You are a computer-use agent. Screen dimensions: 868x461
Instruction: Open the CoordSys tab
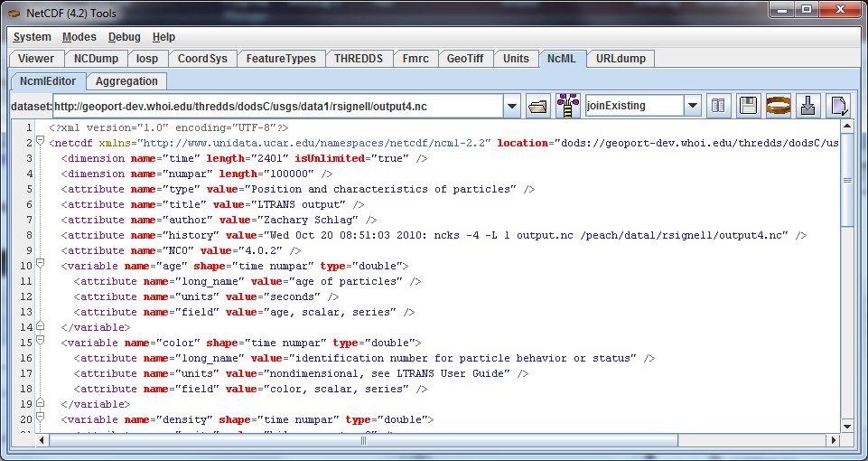(202, 59)
